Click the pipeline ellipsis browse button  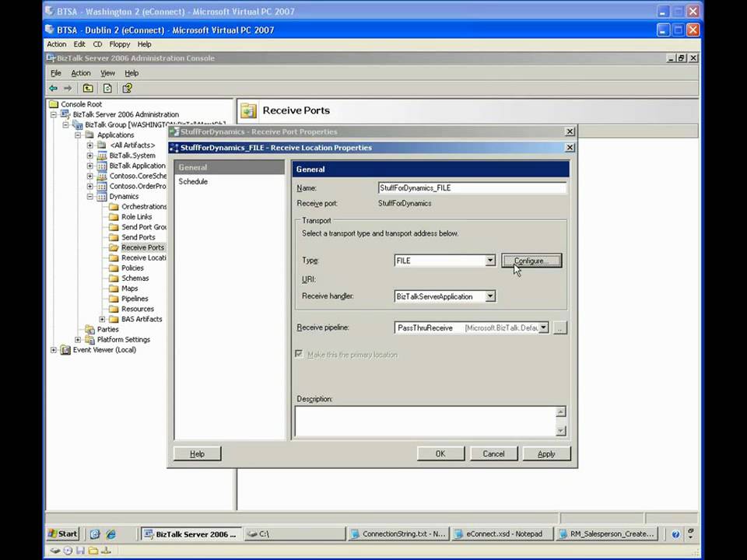(560, 327)
